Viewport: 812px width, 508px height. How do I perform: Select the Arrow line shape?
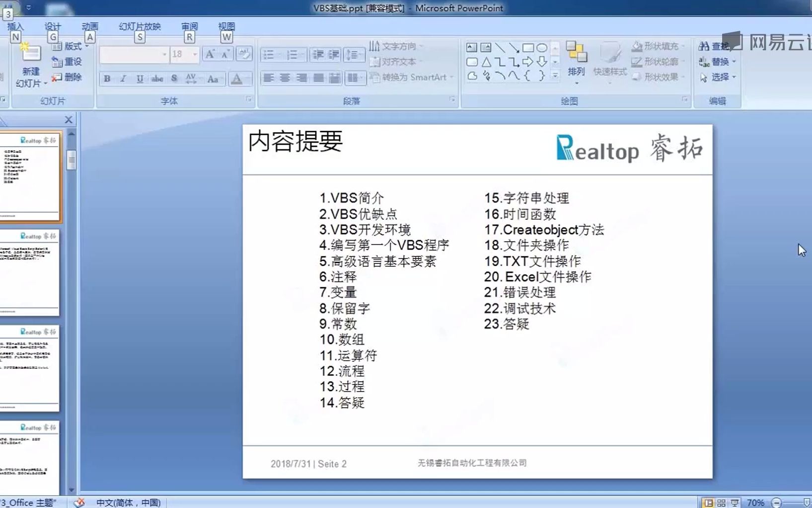514,48
